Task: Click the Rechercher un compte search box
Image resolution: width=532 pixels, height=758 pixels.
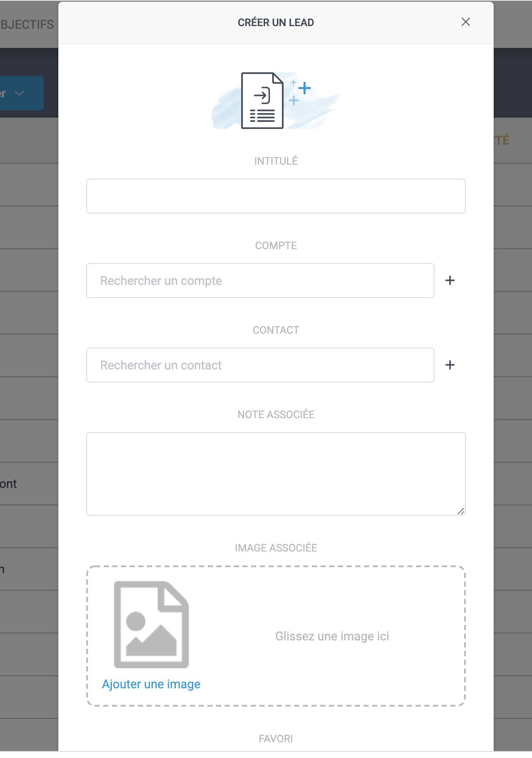Action: pyautogui.click(x=260, y=281)
